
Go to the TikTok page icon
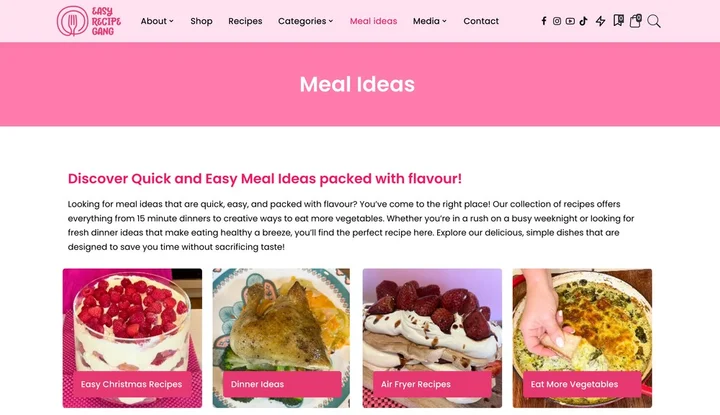pyautogui.click(x=583, y=21)
